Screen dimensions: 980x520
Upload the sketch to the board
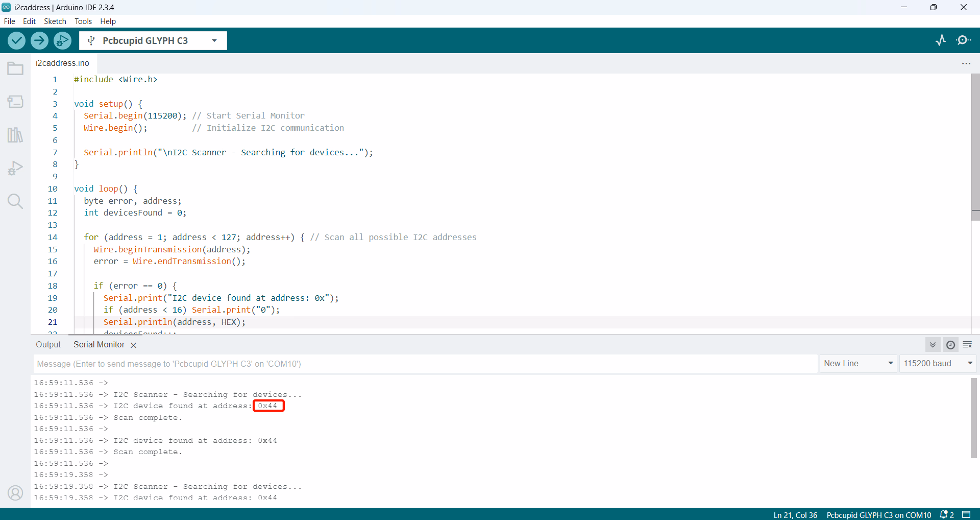(x=39, y=40)
